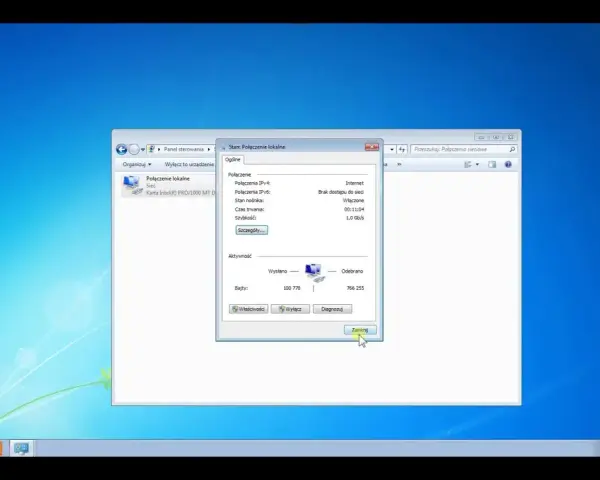This screenshot has width=600, height=480.
Task: Click the Połączenia IPv6 label
Action: (253, 192)
